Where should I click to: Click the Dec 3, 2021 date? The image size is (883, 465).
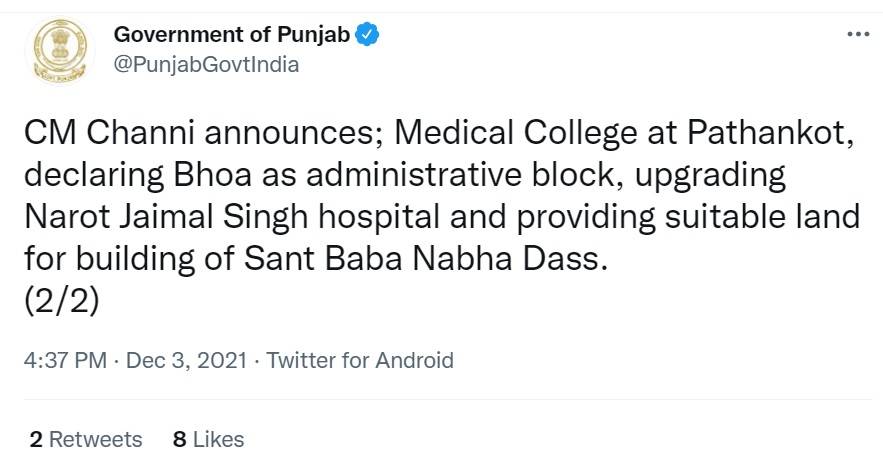(186, 360)
